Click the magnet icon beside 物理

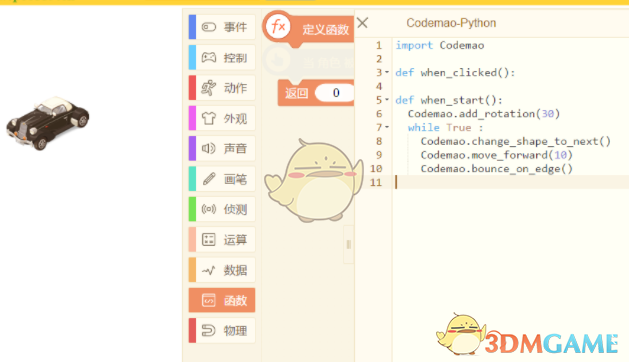[209, 330]
